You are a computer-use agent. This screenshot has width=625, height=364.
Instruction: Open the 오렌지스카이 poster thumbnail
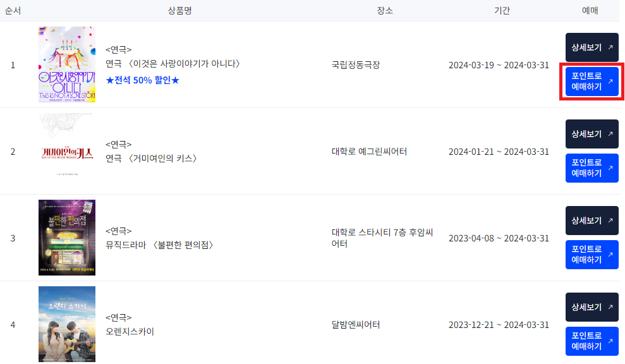click(x=66, y=324)
